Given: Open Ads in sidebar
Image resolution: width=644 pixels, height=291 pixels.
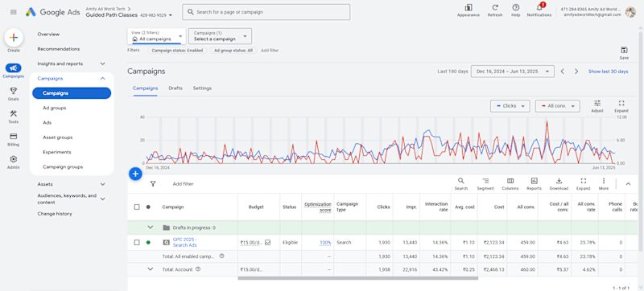Looking at the screenshot, I should point(47,122).
